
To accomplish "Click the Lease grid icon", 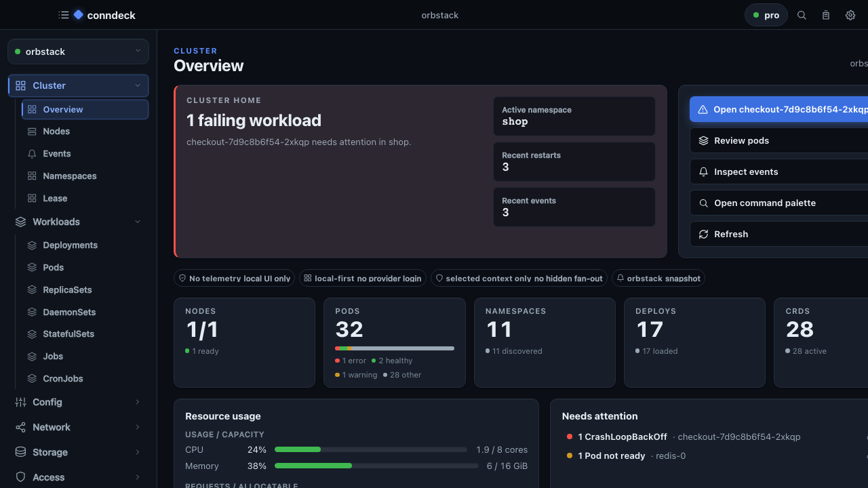I will point(32,199).
